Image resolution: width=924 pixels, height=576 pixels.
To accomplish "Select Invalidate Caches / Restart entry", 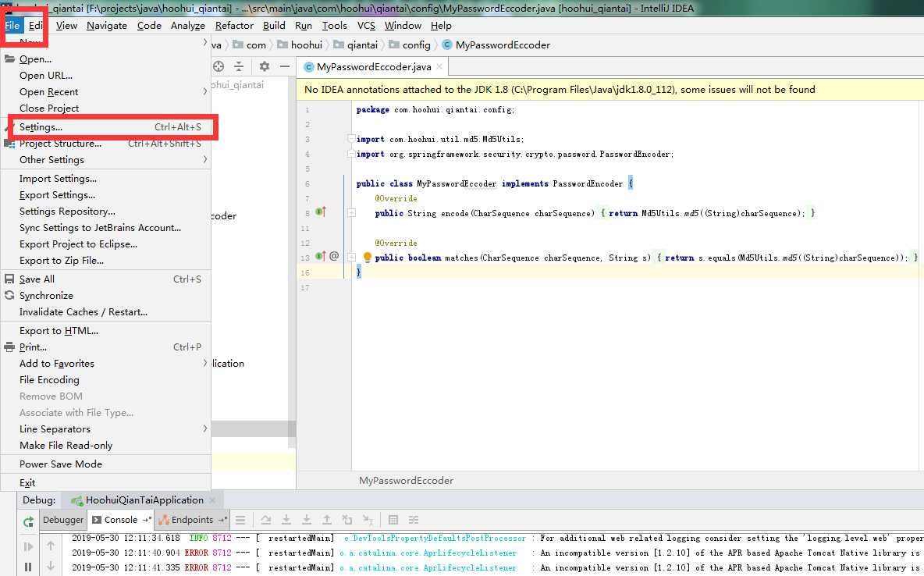I will [83, 311].
